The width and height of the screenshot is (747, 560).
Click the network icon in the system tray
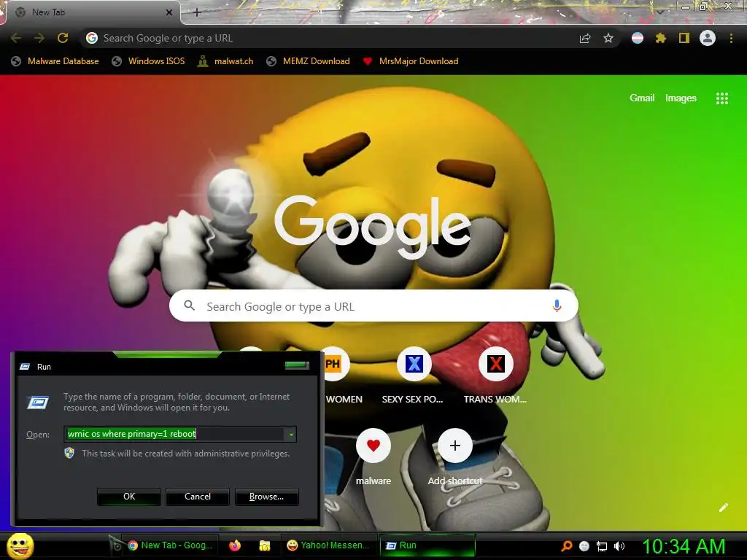[602, 546]
